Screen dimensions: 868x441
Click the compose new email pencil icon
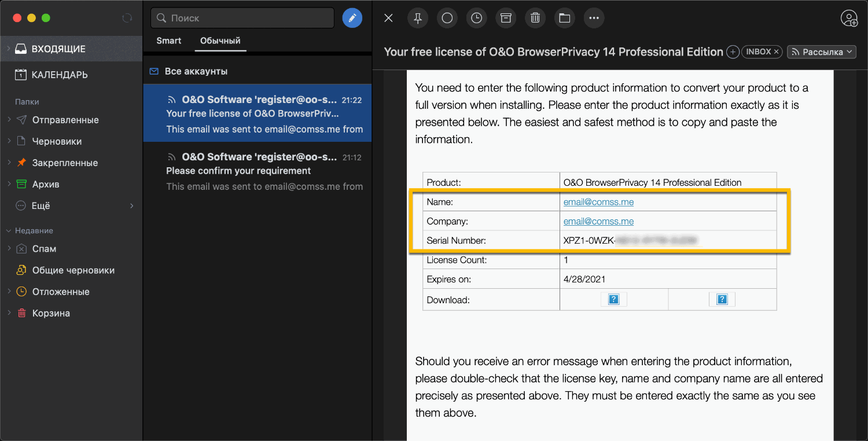(352, 18)
